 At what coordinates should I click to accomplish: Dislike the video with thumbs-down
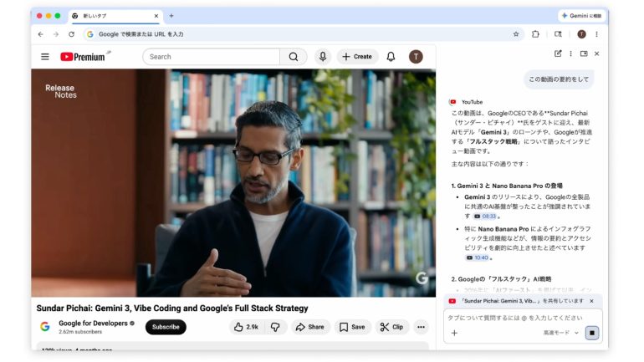275,327
